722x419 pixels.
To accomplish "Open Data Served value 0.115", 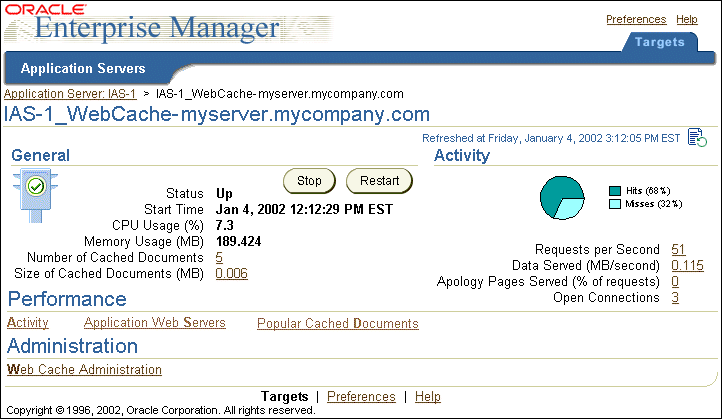I will (x=687, y=266).
